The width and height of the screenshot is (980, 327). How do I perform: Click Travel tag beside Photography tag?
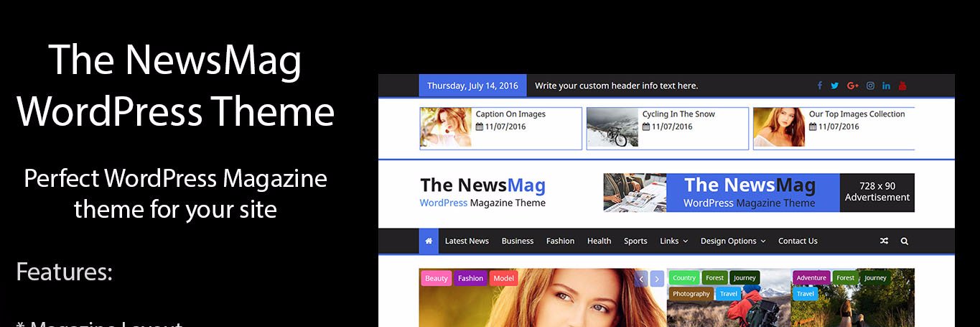(x=729, y=293)
